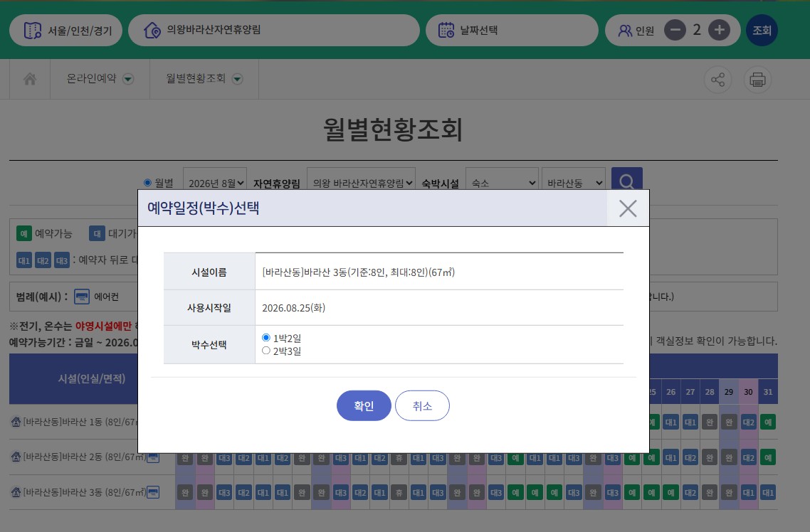Select the 월별 radio button

pyautogui.click(x=147, y=183)
